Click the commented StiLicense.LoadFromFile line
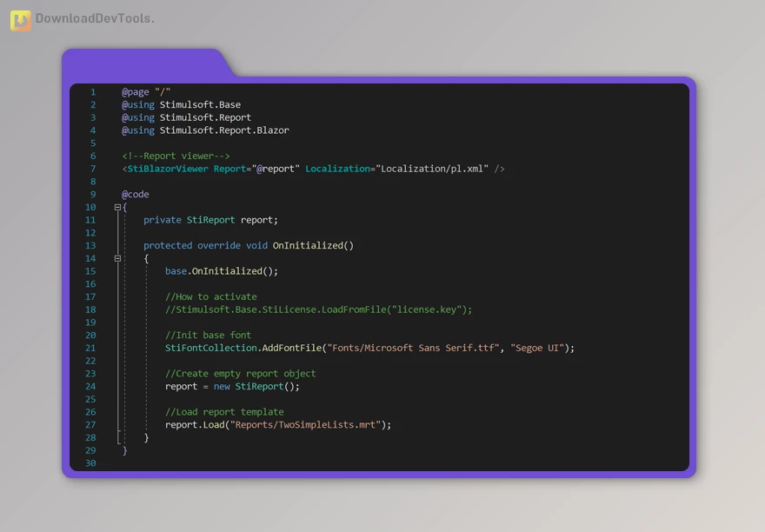 pyautogui.click(x=318, y=309)
